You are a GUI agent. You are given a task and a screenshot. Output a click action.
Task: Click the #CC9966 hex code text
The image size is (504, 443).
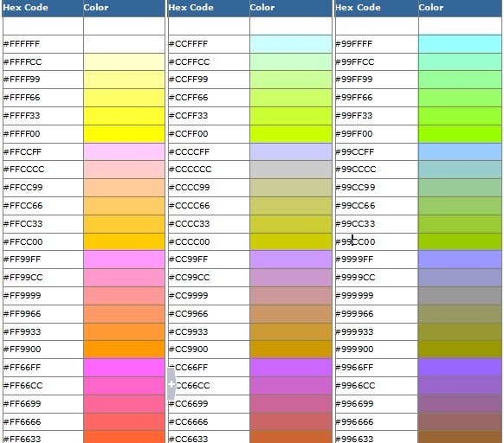click(x=189, y=314)
